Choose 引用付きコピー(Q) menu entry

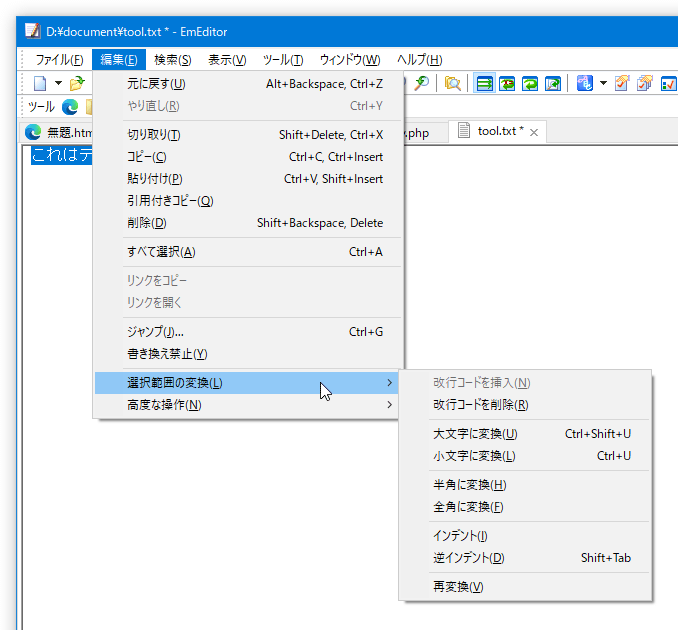(249, 201)
